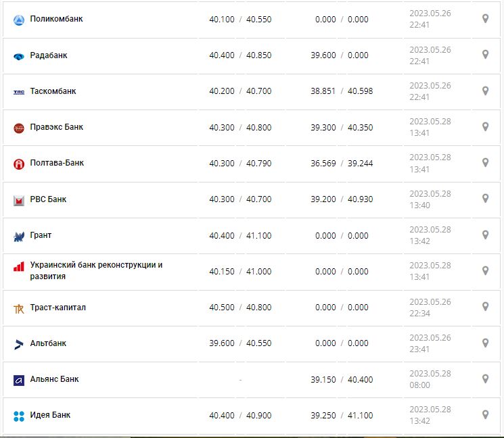Click Полтава-Банк cash rate 40.300 / 40.790
Viewport: 504px width, 438px height.
point(240,163)
